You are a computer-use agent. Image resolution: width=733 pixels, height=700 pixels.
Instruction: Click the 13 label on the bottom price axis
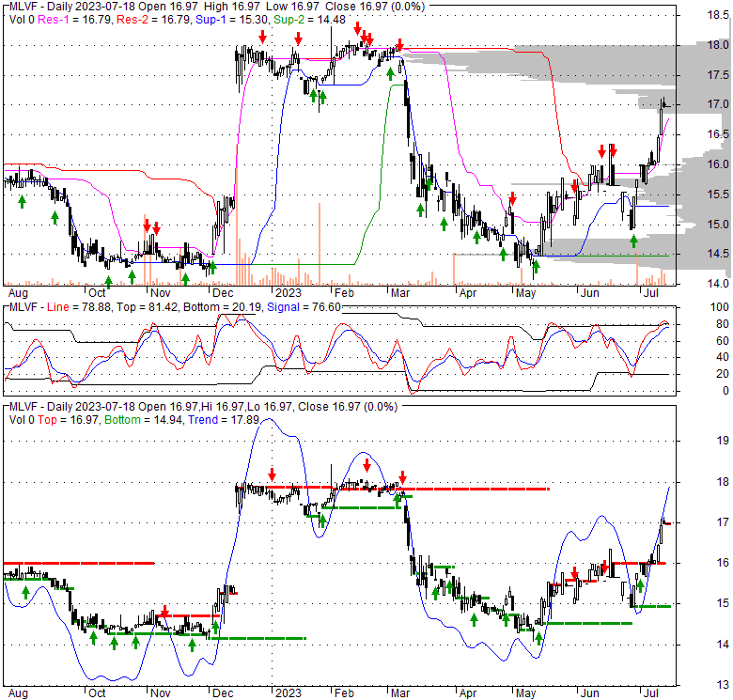tap(723, 685)
